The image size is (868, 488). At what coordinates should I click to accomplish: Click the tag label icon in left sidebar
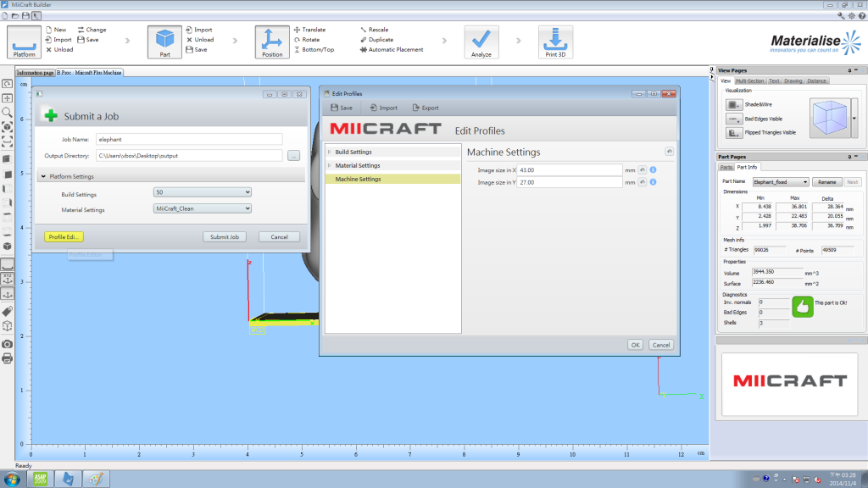pos(7,312)
